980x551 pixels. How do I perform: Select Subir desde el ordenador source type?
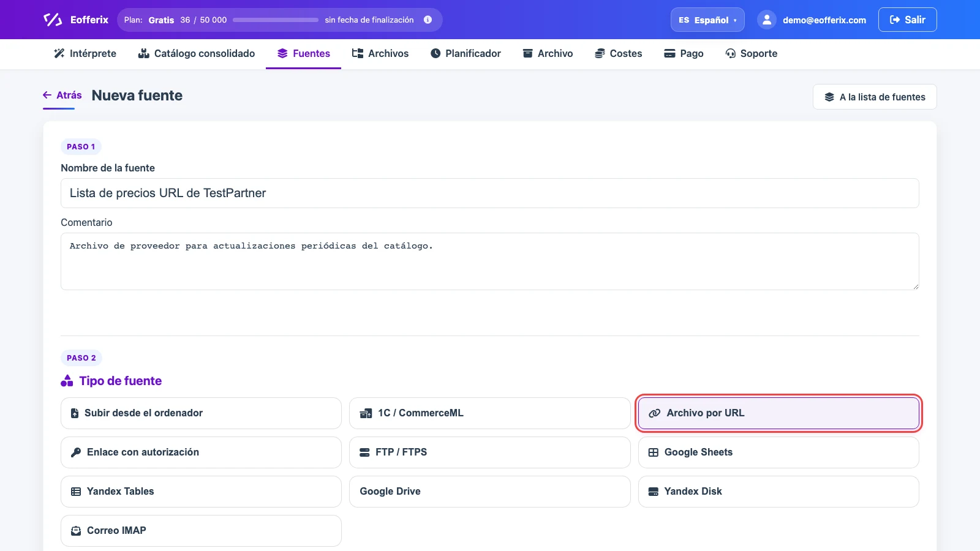point(201,413)
